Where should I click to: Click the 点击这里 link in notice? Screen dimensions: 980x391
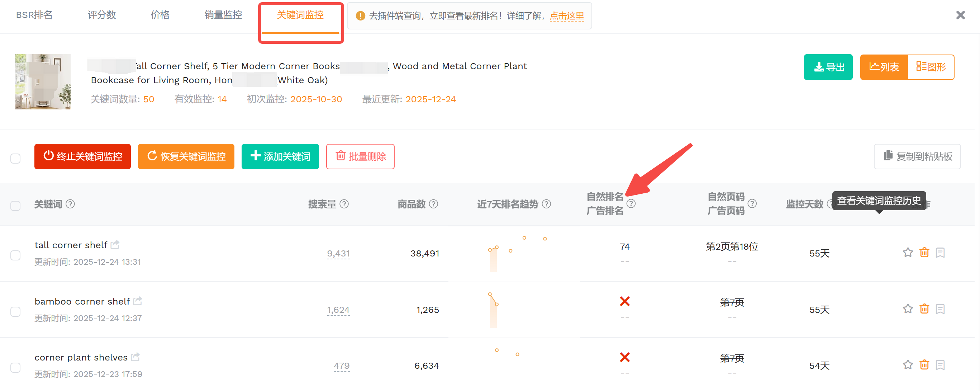point(566,16)
